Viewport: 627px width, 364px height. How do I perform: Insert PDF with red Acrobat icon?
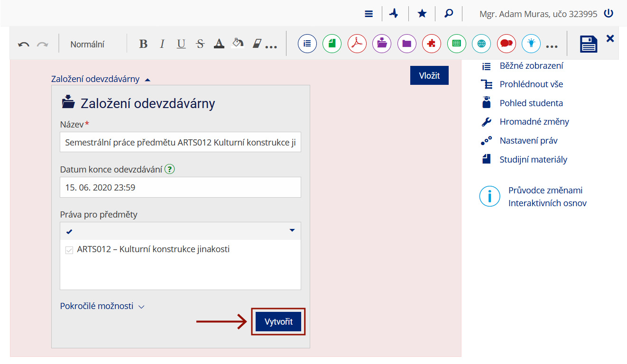point(357,44)
